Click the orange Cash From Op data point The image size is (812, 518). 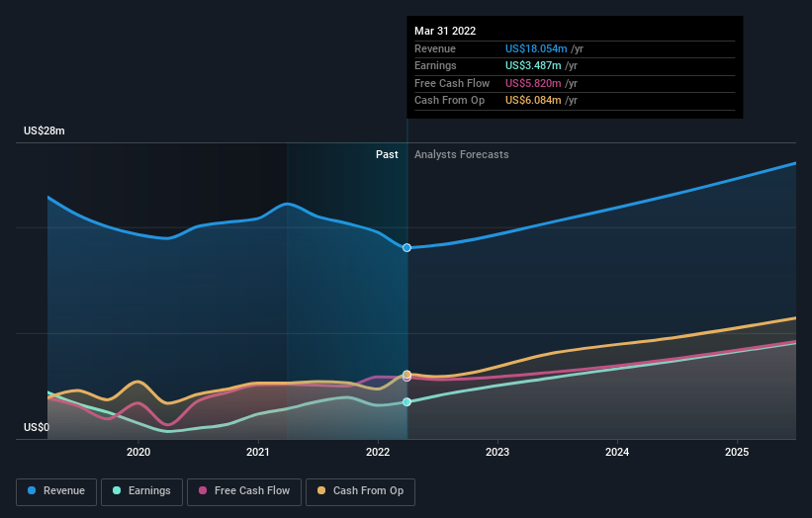407,374
